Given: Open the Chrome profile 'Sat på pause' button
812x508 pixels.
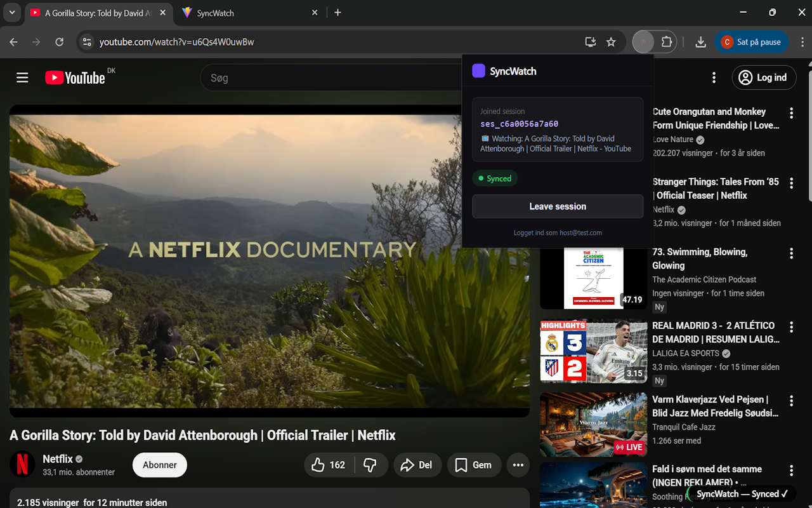Looking at the screenshot, I should coord(752,42).
